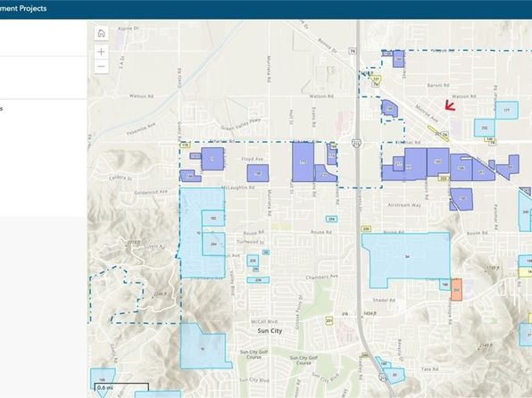The width and height of the screenshot is (532, 398).
Task: Select the long narrow parcel labeled 206
Action: click(x=258, y=280)
